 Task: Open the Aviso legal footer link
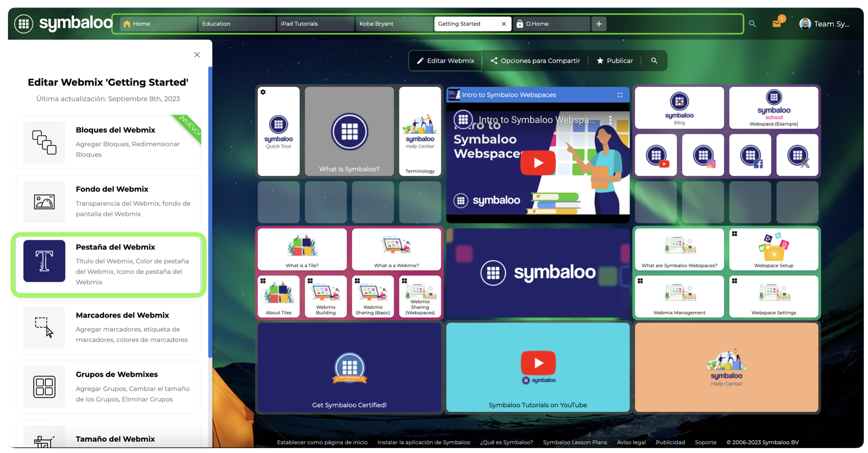point(631,442)
